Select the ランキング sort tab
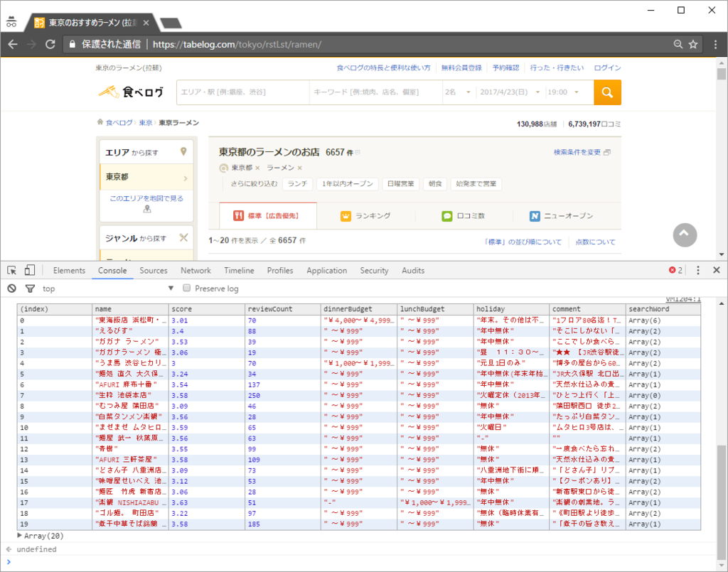The height and width of the screenshot is (572, 728). click(x=366, y=216)
